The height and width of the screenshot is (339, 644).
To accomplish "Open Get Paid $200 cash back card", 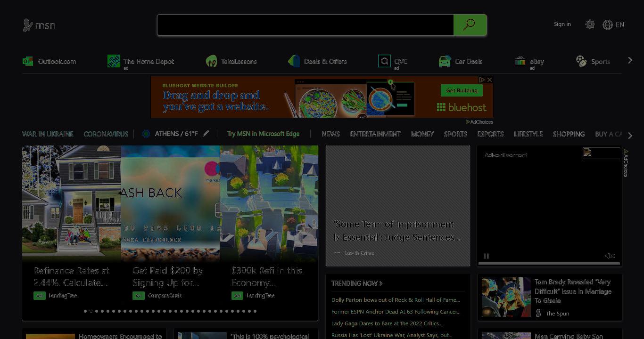I will (168, 276).
